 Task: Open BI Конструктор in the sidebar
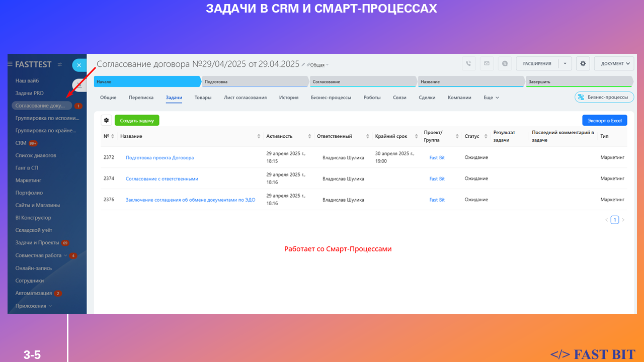pyautogui.click(x=33, y=218)
